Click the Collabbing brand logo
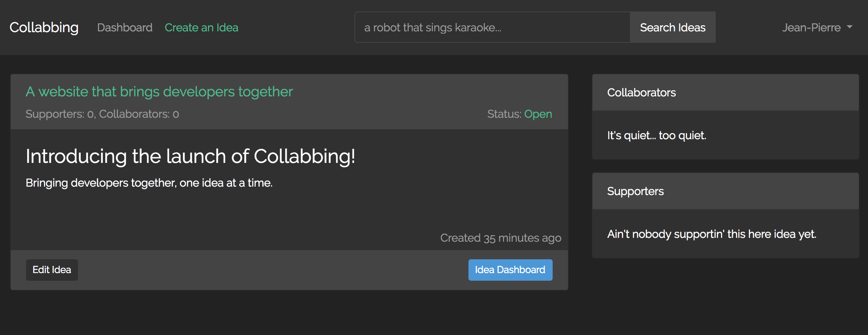Image resolution: width=868 pixels, height=335 pixels. (44, 28)
